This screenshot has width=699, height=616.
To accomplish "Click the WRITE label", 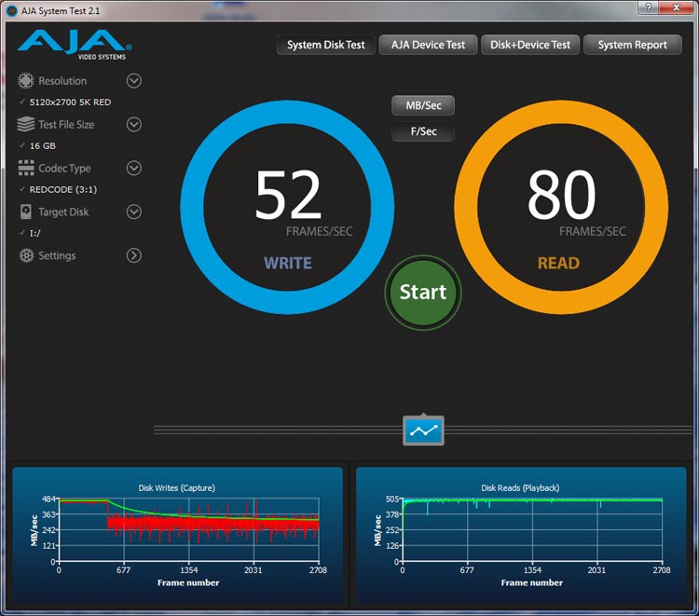I will tap(288, 263).
